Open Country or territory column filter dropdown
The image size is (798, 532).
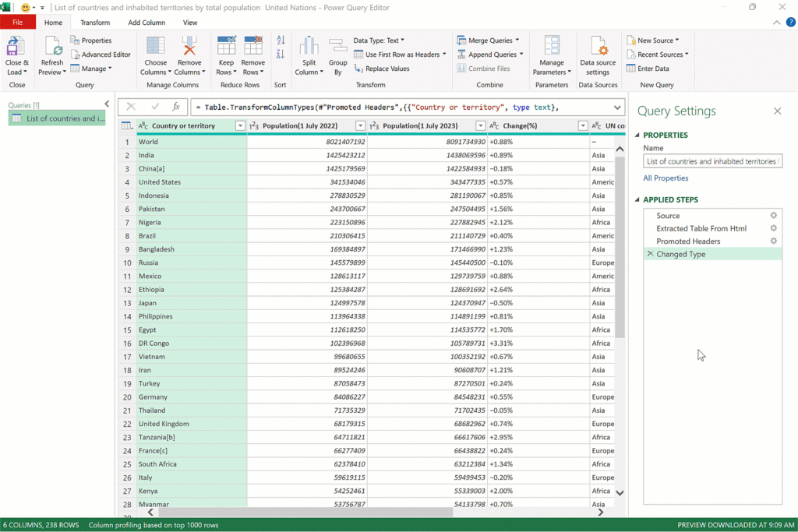pyautogui.click(x=240, y=125)
